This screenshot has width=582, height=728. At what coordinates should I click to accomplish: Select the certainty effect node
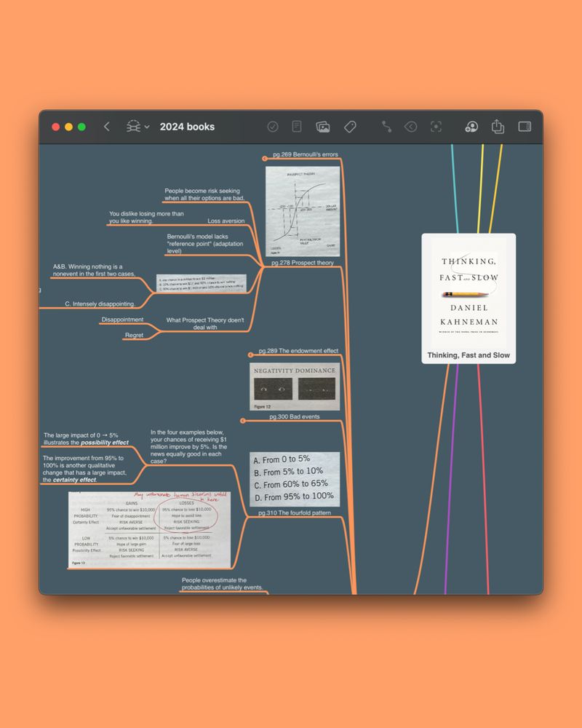coord(84,469)
